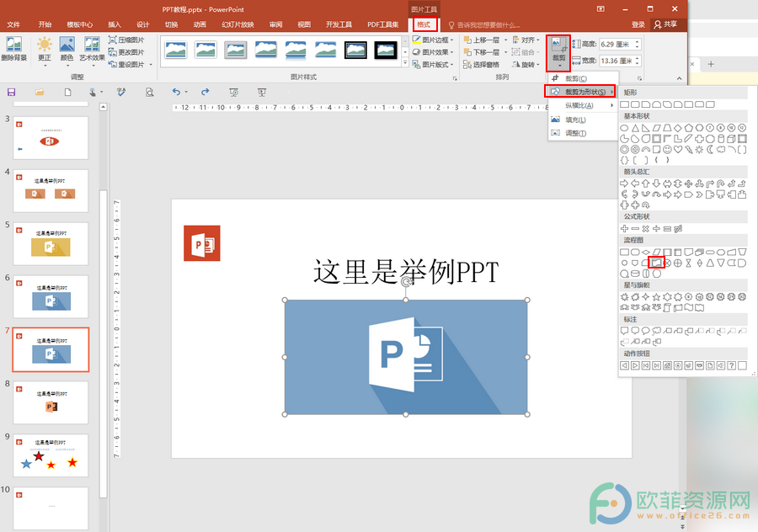Choose the flowchart punched tape shape
The height and width of the screenshot is (532, 758).
656,263
